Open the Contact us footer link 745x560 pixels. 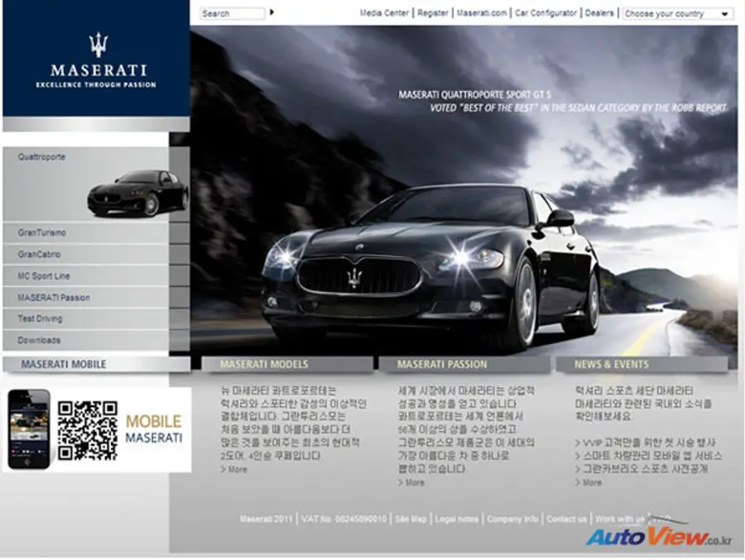point(566,519)
